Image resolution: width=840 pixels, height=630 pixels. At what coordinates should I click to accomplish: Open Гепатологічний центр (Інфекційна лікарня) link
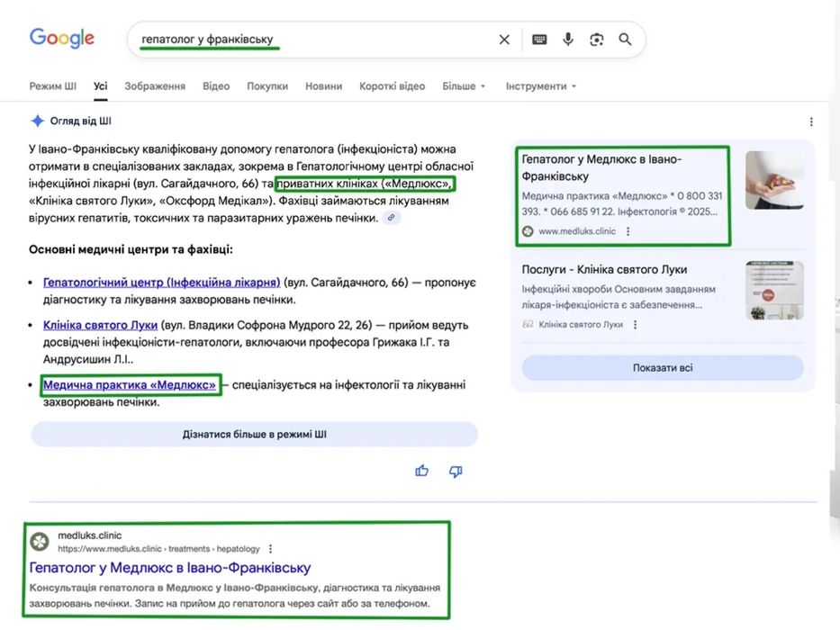(x=162, y=283)
